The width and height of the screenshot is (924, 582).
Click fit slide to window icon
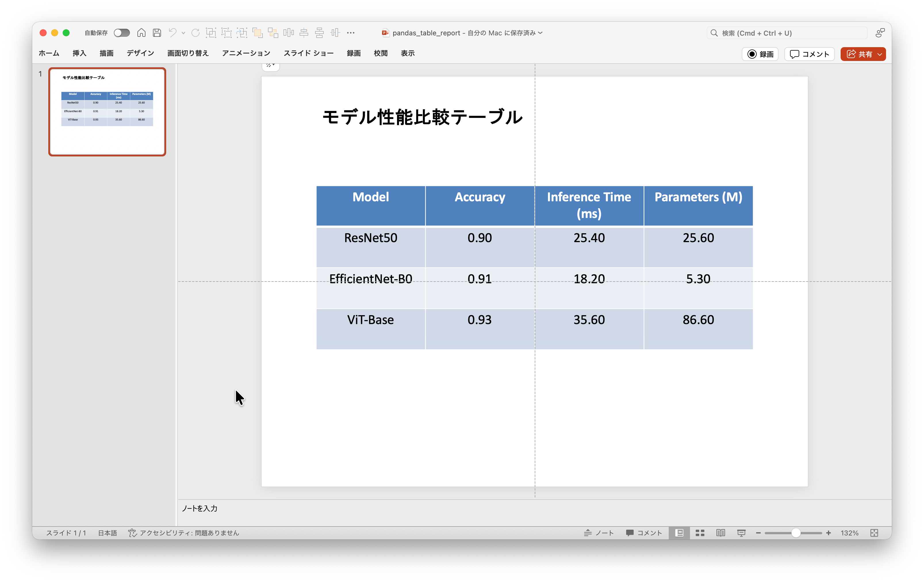click(x=874, y=533)
